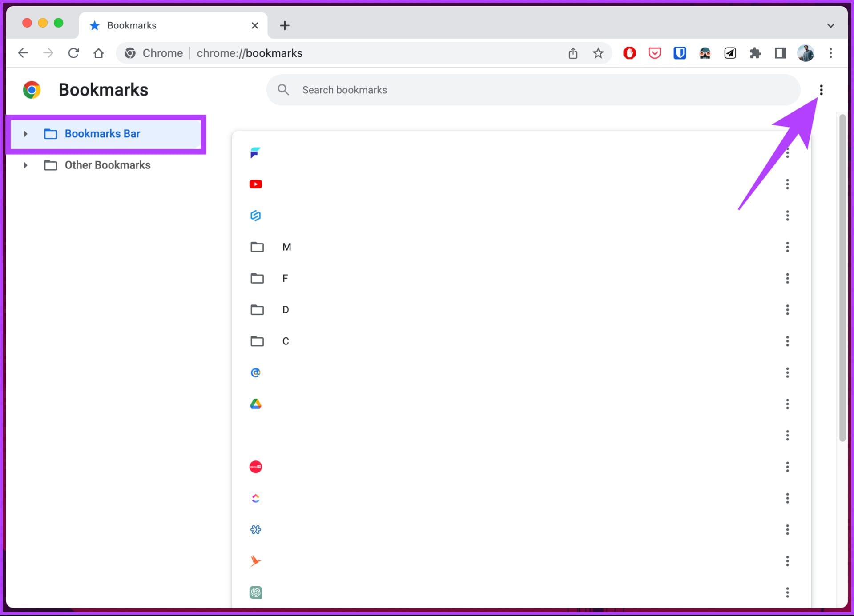Open folder C in the list
Viewport: 854px width, 616px height.
pos(521,341)
